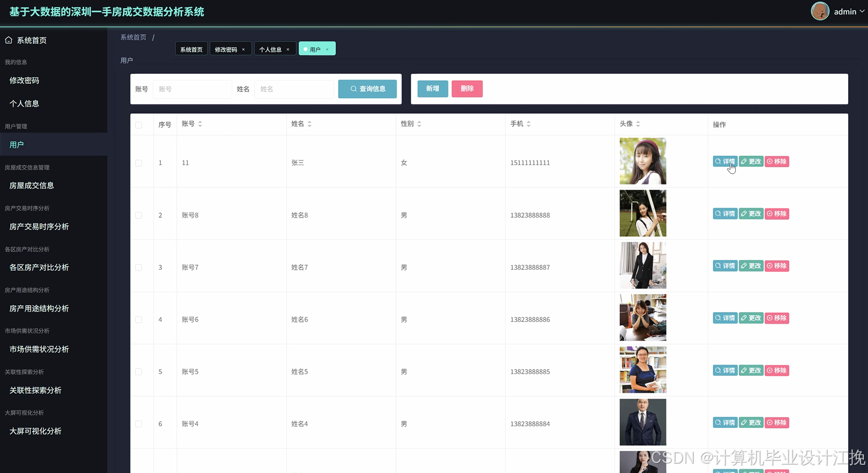The image size is (868, 473).
Task: Click 更改 for 姓名4
Action: tap(751, 423)
